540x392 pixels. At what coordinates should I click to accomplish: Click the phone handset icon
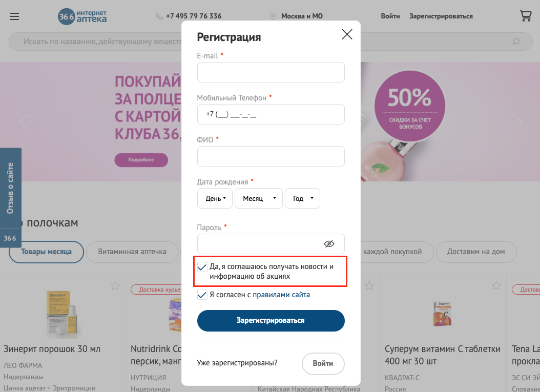pos(159,16)
